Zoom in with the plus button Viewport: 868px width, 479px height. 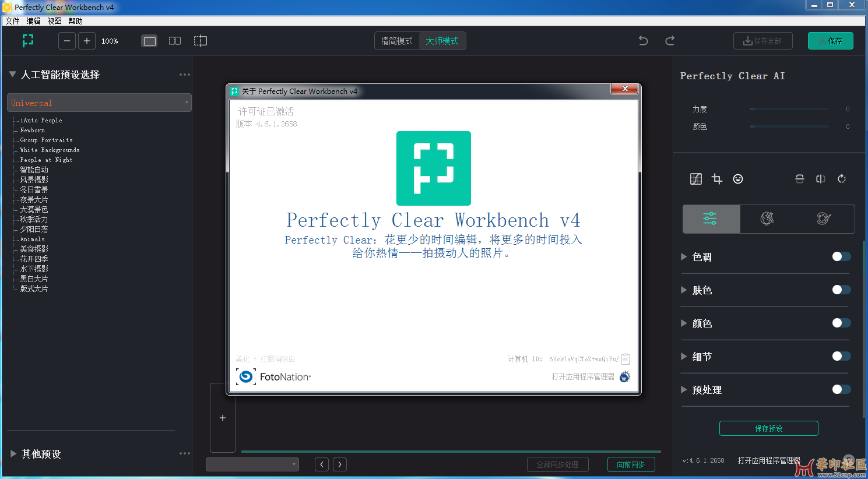87,41
